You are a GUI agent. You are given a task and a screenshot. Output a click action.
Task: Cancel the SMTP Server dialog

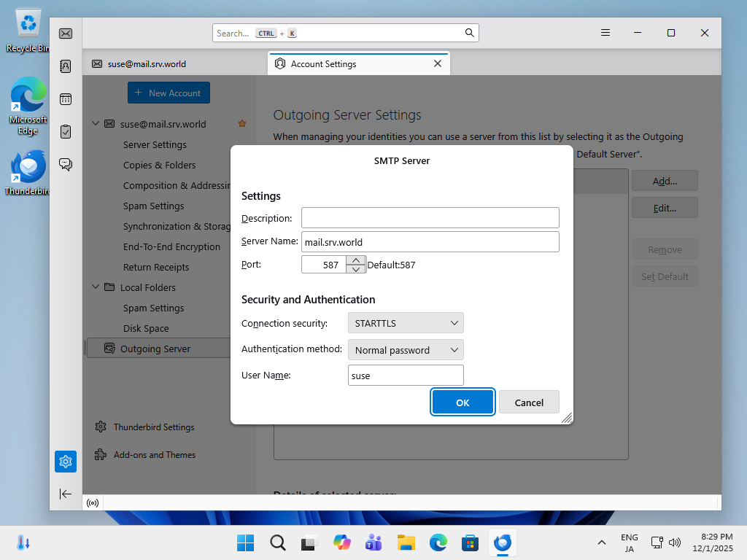click(529, 402)
